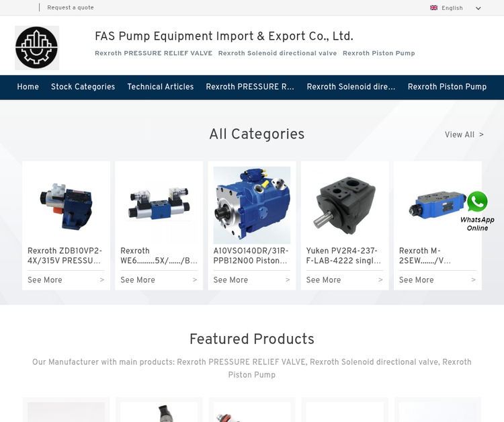The image size is (504, 422).
Task: Open the Rexroth WE6 solenoid valve image
Action: tap(159, 206)
